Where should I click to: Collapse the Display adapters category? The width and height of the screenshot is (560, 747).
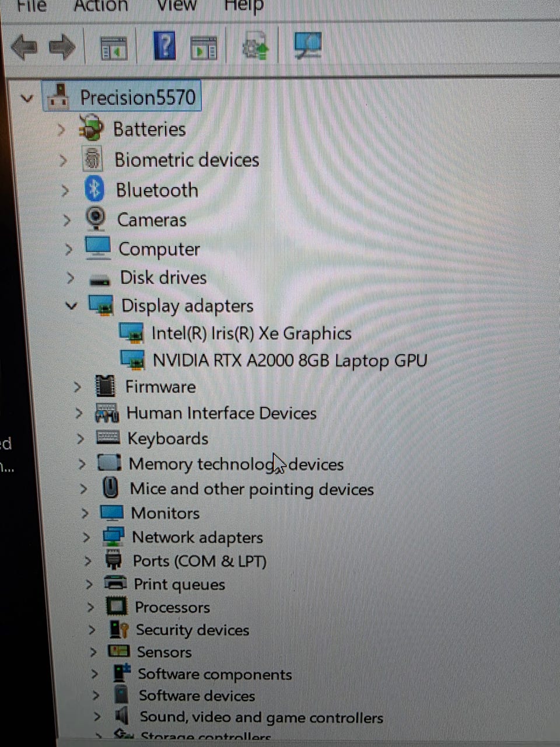click(x=71, y=305)
